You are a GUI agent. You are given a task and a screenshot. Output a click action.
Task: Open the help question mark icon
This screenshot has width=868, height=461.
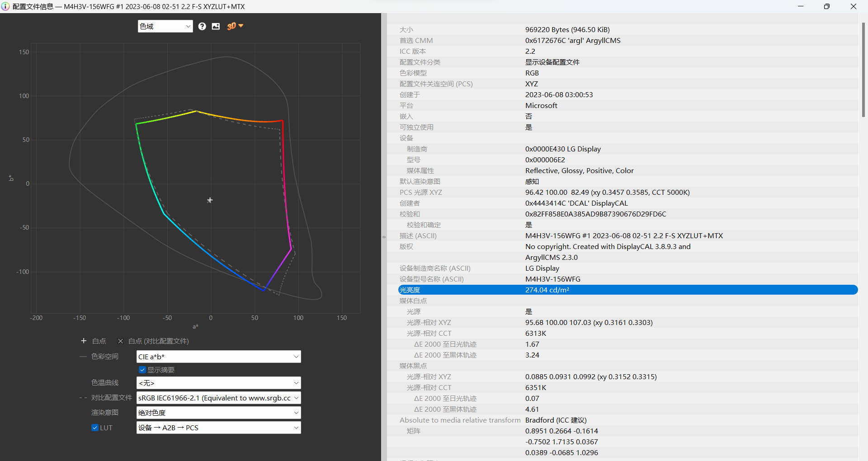click(202, 26)
